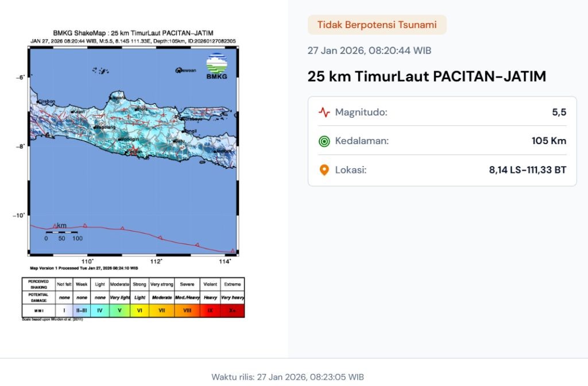Image resolution: width=588 pixels, height=386 pixels.
Task: Click the green MMI V swatch
Action: coord(119,310)
